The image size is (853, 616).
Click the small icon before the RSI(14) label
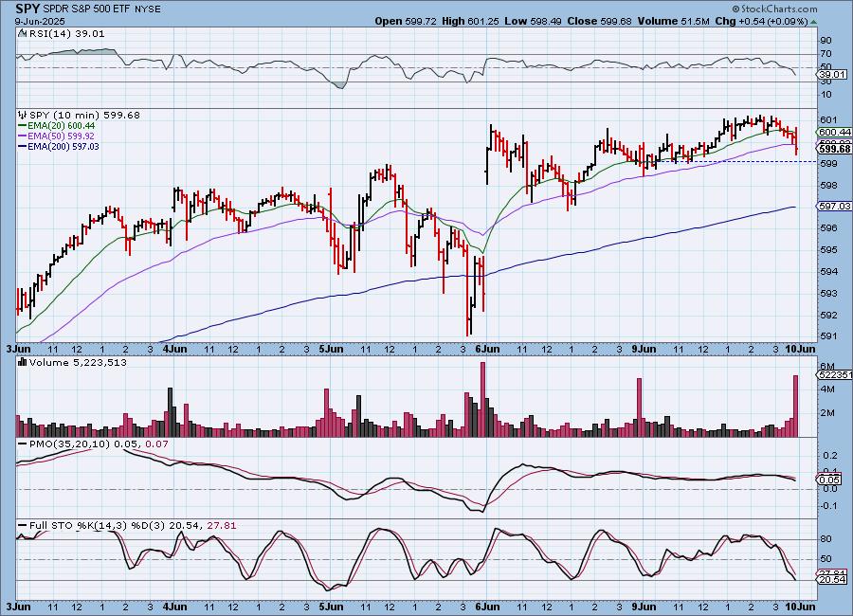click(22, 33)
